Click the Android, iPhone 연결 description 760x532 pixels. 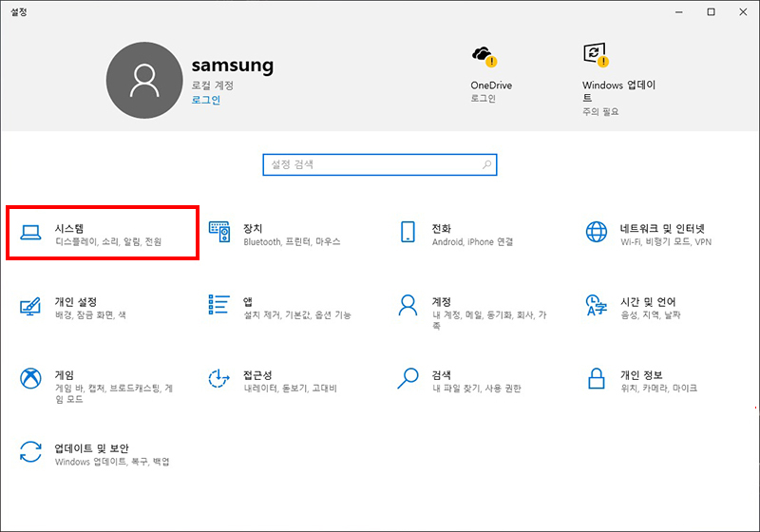(x=472, y=241)
